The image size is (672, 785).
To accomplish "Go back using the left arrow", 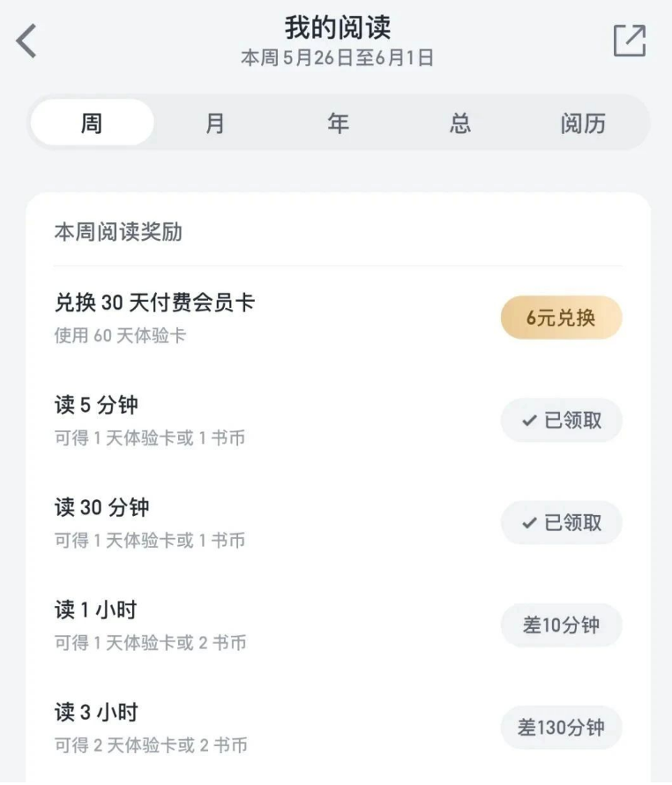I will coord(27,41).
